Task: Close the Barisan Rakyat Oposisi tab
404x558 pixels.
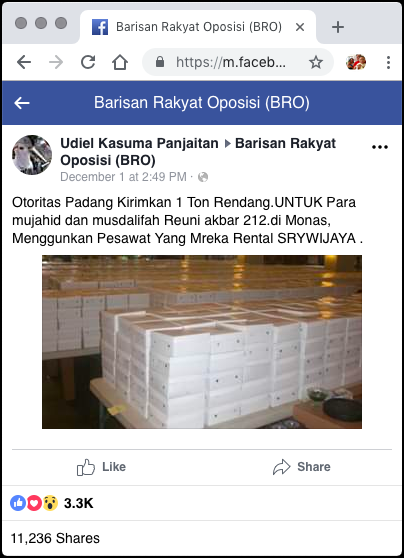Action: [x=300, y=27]
